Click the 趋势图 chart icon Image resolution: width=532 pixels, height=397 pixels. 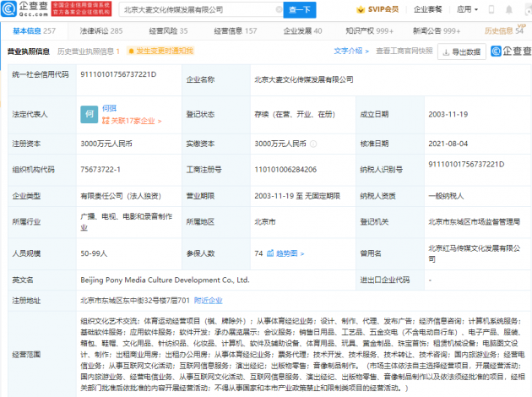pyautogui.click(x=270, y=253)
